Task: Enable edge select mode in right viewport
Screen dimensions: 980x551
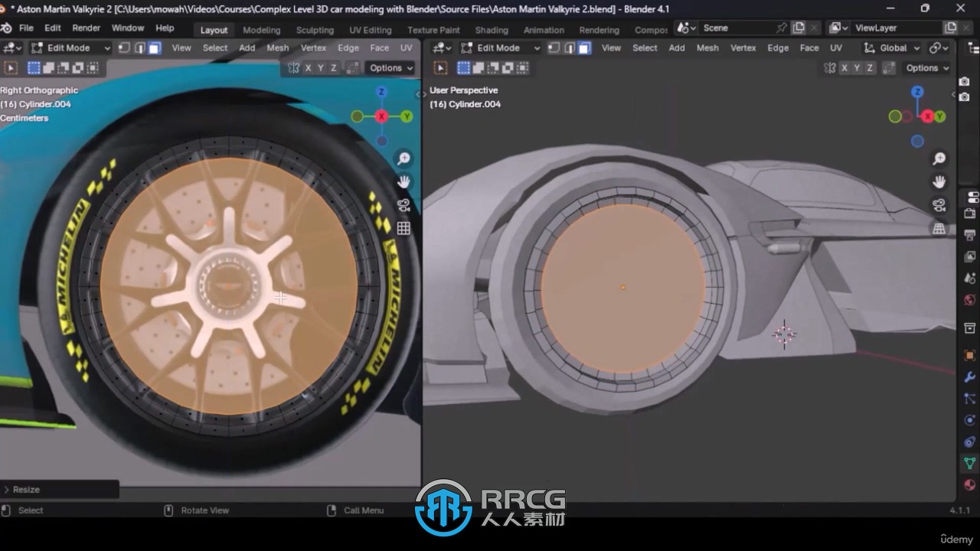Action: [x=569, y=47]
